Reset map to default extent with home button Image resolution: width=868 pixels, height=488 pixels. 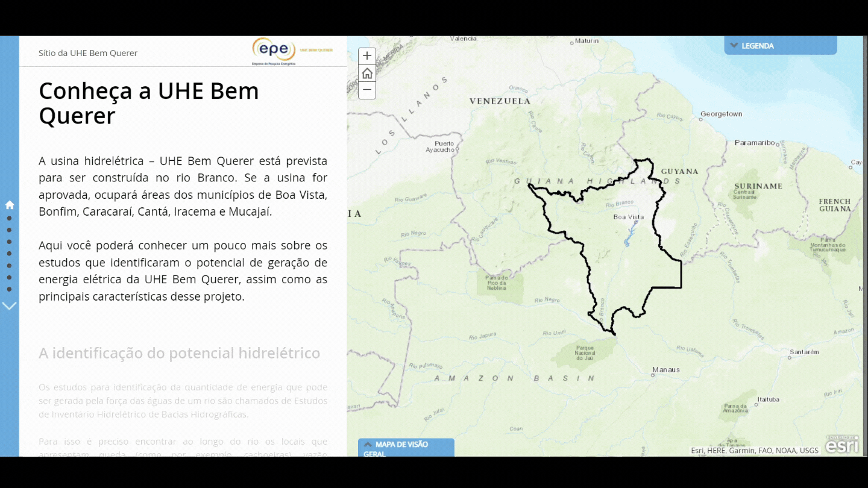click(367, 74)
